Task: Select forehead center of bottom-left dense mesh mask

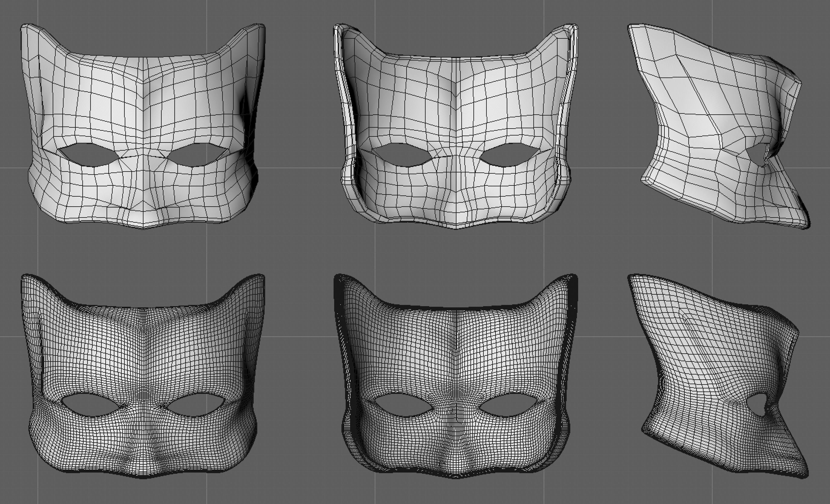Action: [x=143, y=337]
